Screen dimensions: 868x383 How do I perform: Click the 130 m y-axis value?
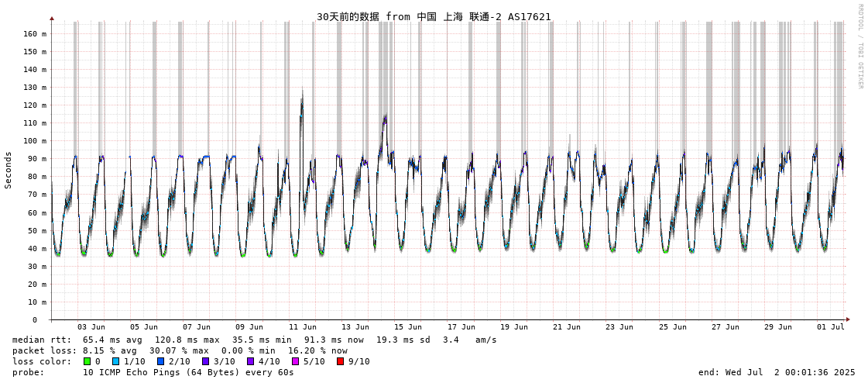[x=35, y=88]
